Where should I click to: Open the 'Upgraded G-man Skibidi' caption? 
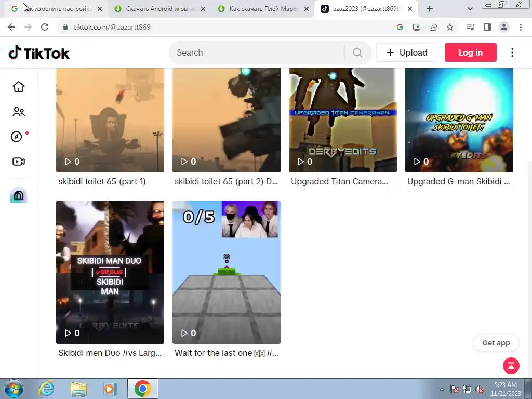point(458,181)
